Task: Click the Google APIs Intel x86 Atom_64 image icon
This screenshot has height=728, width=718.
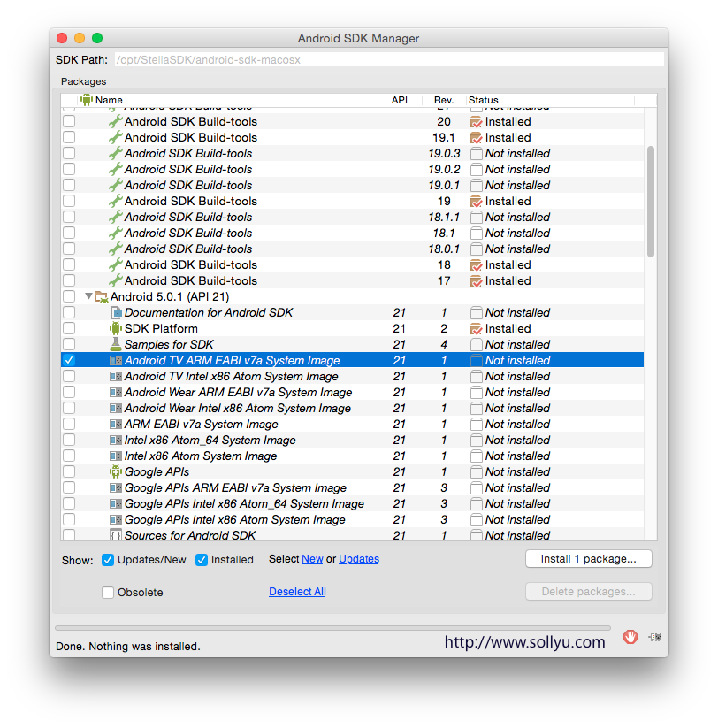Action: tap(116, 503)
